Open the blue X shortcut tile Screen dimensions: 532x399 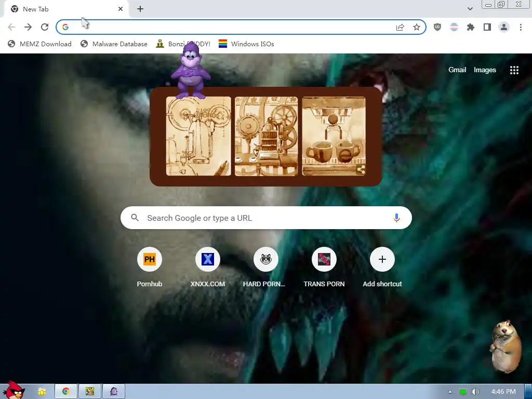click(208, 259)
